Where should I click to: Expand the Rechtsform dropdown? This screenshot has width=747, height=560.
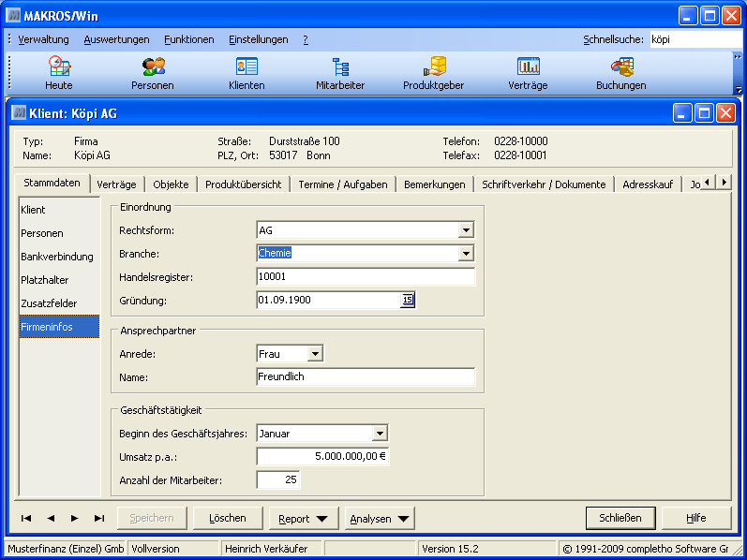coord(466,230)
